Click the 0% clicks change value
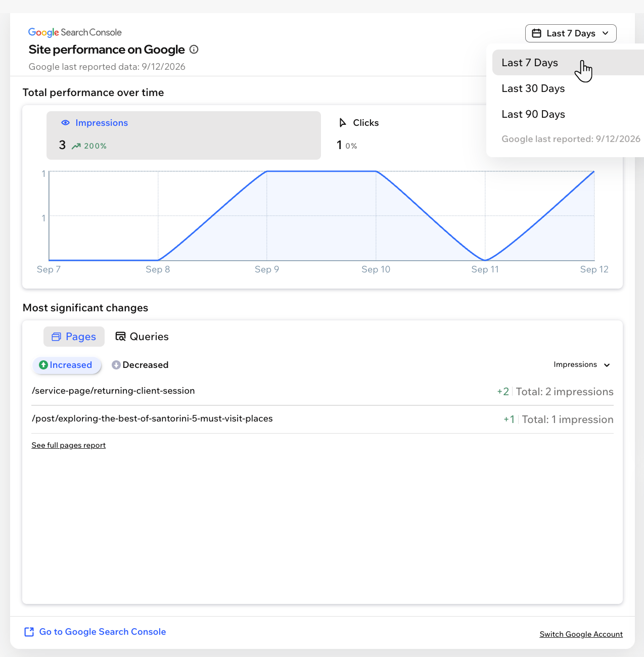This screenshot has width=644, height=657. click(x=351, y=146)
